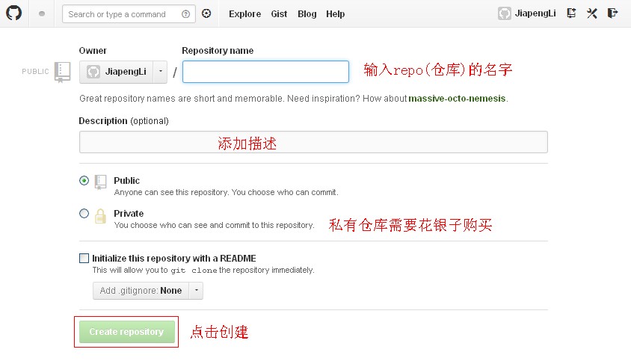Viewport: 631px width, 364px height.
Task: Open the Gist menu item
Action: coord(279,14)
